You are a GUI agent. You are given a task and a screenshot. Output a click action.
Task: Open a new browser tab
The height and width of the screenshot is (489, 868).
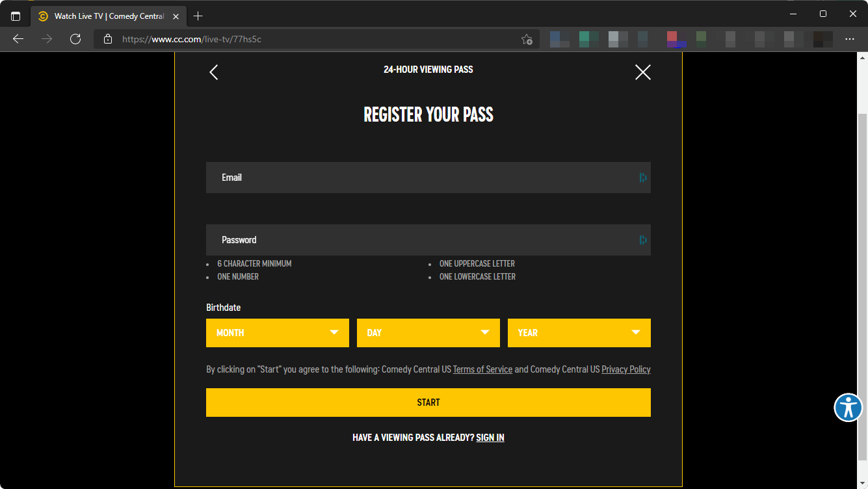pyautogui.click(x=198, y=16)
